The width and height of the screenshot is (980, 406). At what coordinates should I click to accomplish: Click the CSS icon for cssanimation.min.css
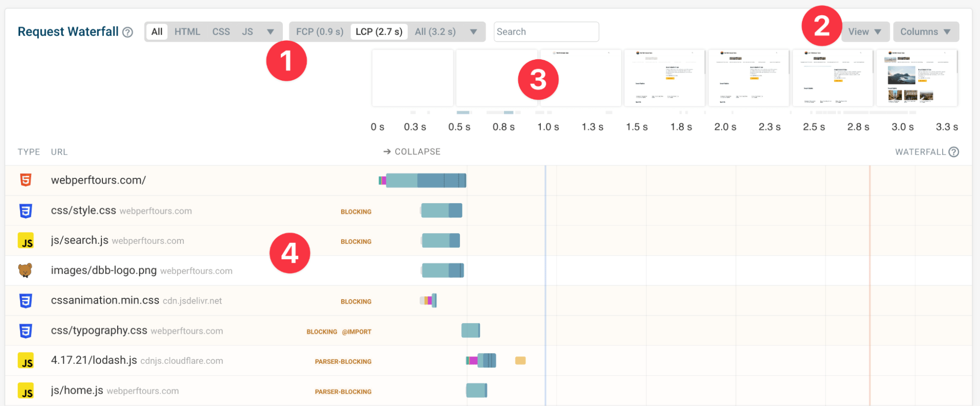pyautogui.click(x=25, y=301)
